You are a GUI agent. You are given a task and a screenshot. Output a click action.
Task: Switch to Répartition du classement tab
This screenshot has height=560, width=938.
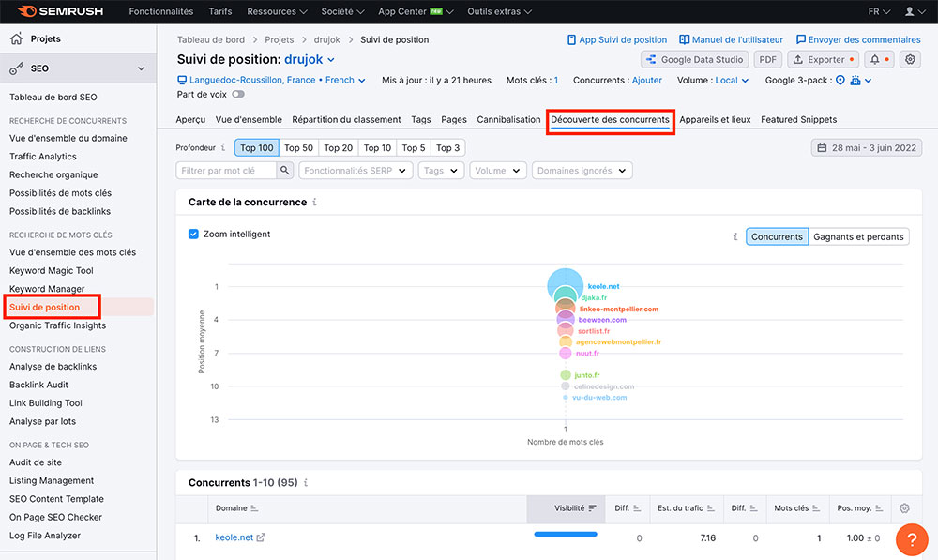click(x=346, y=120)
